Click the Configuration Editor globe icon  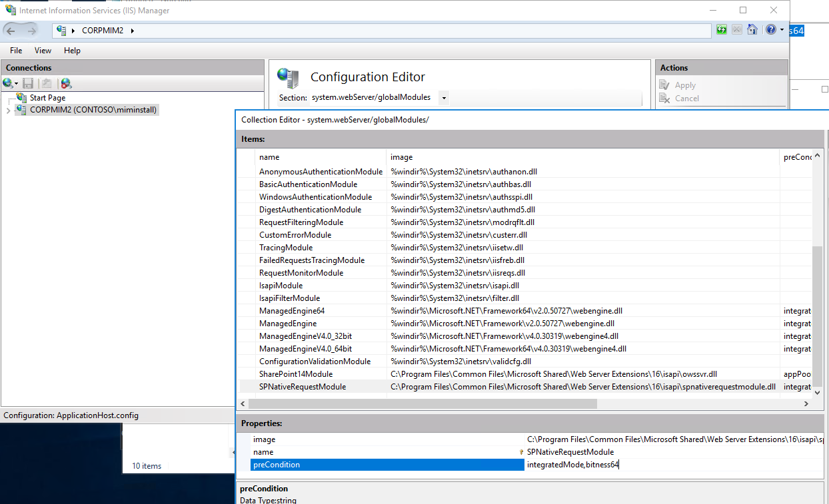(x=289, y=78)
